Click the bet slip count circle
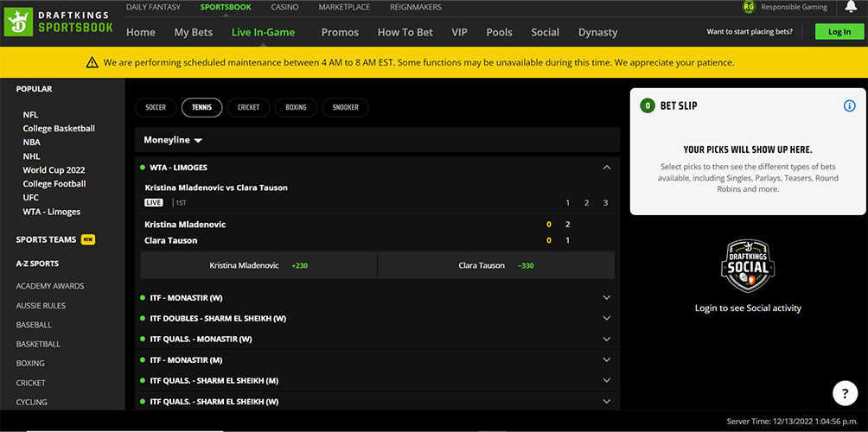868x432 pixels. pyautogui.click(x=648, y=105)
